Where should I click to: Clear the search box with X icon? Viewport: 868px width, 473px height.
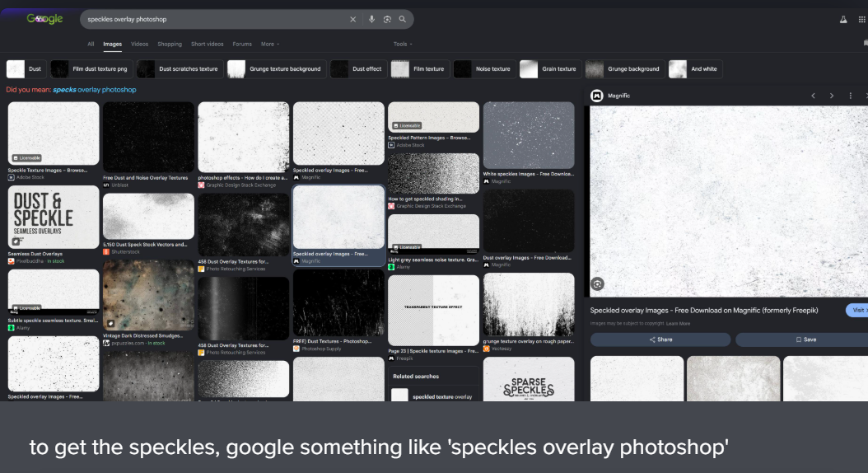[352, 20]
